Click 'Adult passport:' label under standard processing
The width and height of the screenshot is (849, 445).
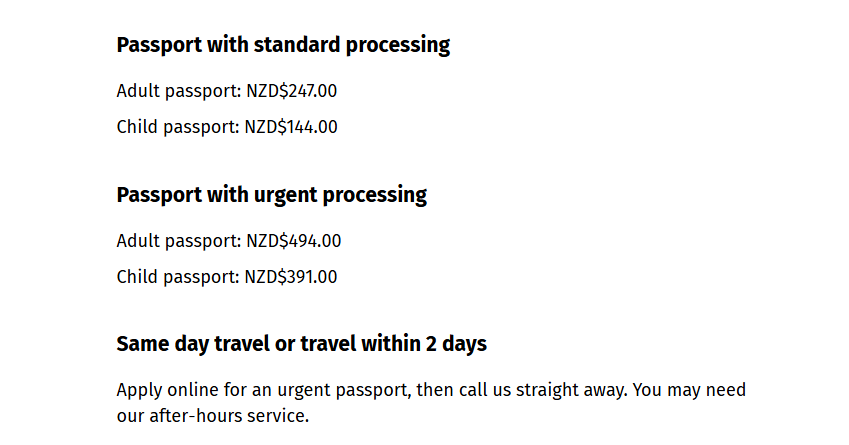[179, 91]
